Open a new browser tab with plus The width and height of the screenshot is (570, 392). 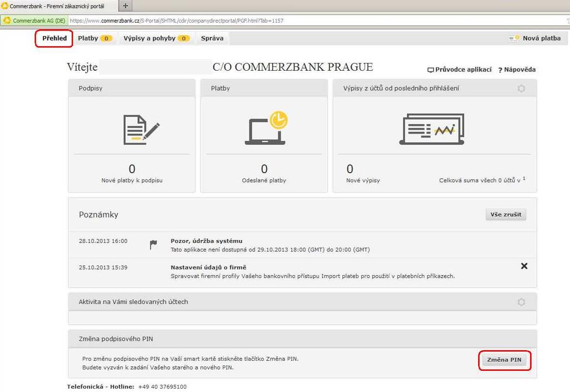(x=125, y=6)
